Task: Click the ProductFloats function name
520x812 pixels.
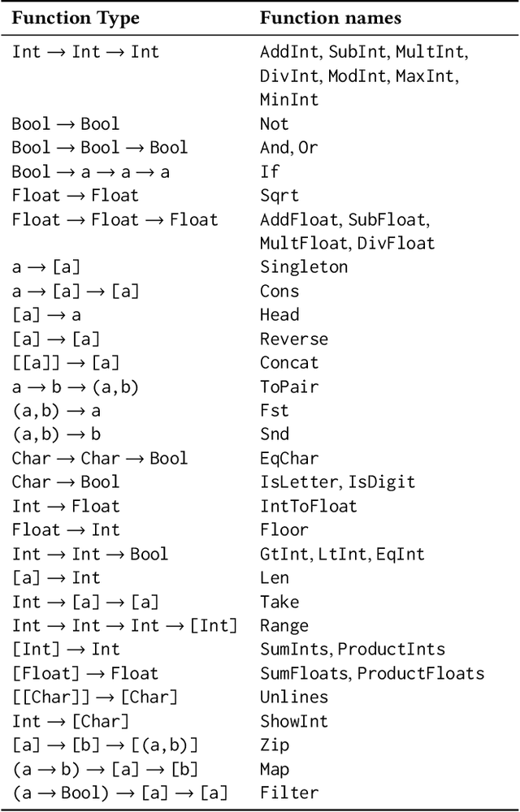Action: tap(421, 673)
